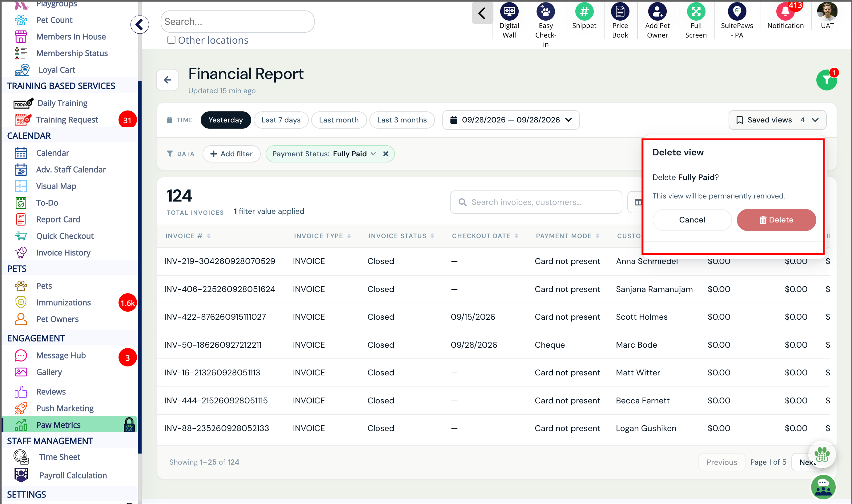Click the Previous page button

(x=721, y=462)
